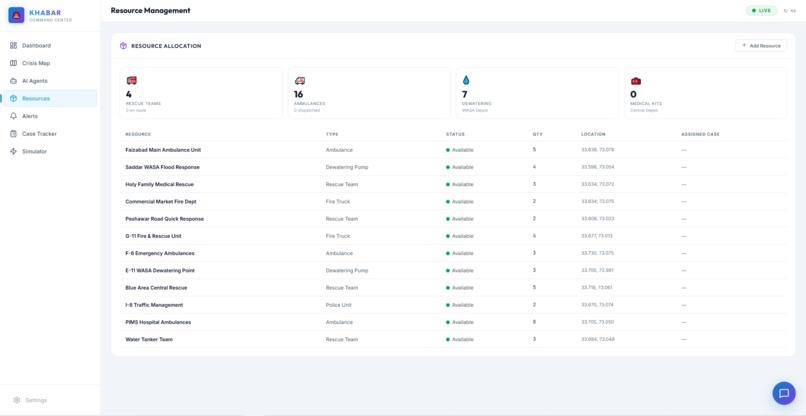Screen dimensions: 806x416
Task: Open Alerts in the sidebar
Action: [x=50, y=116]
